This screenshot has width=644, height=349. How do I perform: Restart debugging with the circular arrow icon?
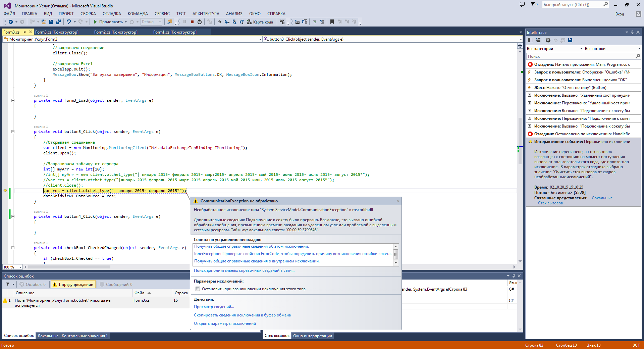200,22
